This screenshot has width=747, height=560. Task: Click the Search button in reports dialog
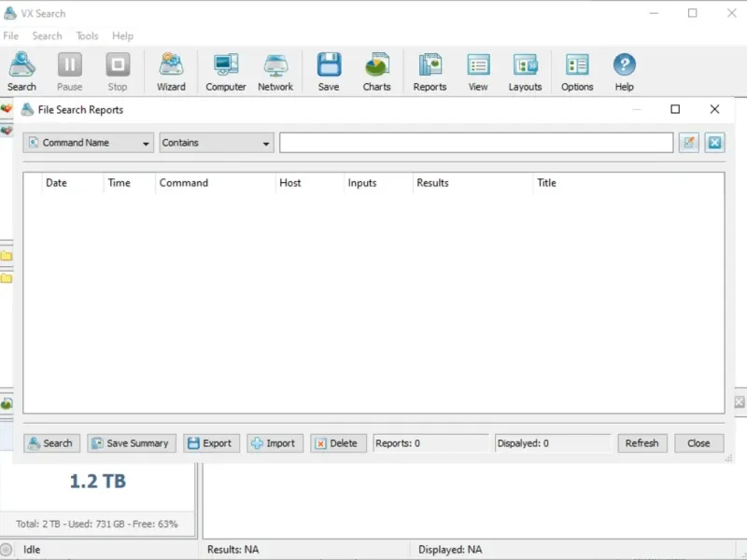[51, 443]
